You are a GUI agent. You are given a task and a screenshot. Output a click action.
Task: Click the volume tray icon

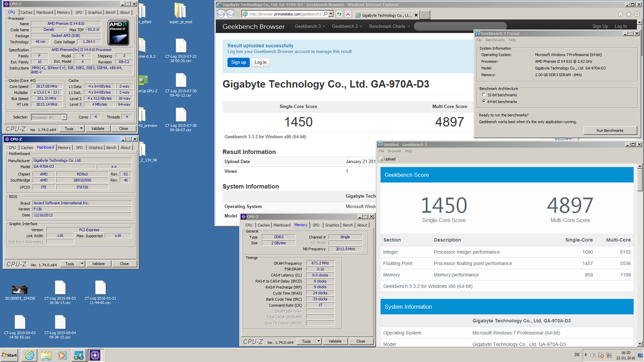click(x=593, y=355)
